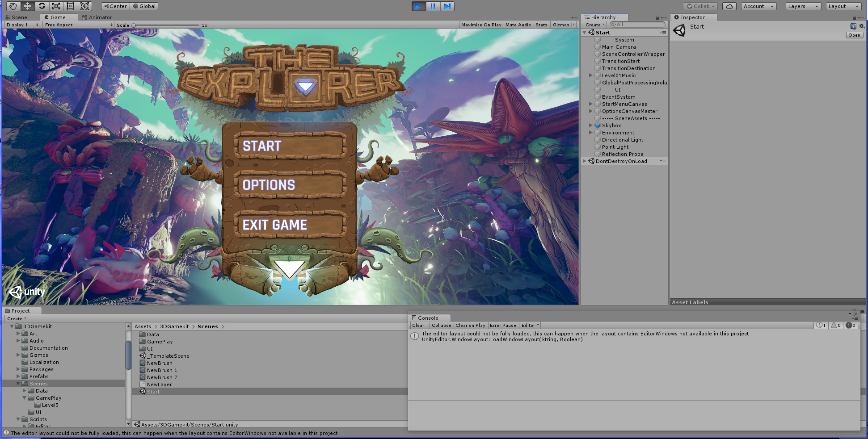Switch to the Scene tab
Viewport: 868px width, 439px height.
pos(17,17)
